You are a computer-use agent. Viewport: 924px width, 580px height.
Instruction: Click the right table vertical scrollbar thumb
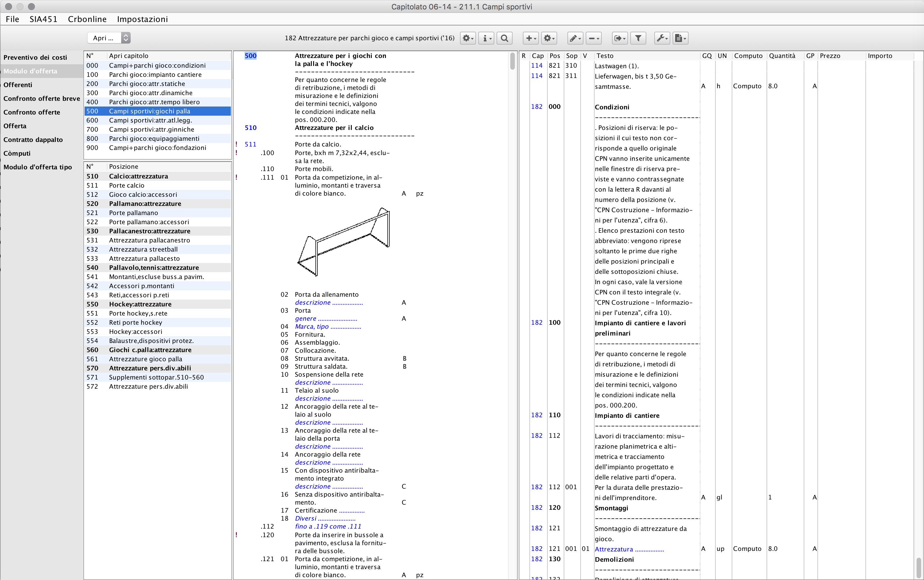pos(919,568)
